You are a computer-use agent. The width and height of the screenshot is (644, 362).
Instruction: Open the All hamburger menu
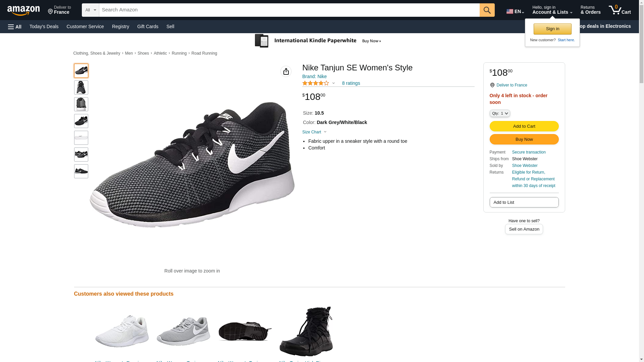15,27
